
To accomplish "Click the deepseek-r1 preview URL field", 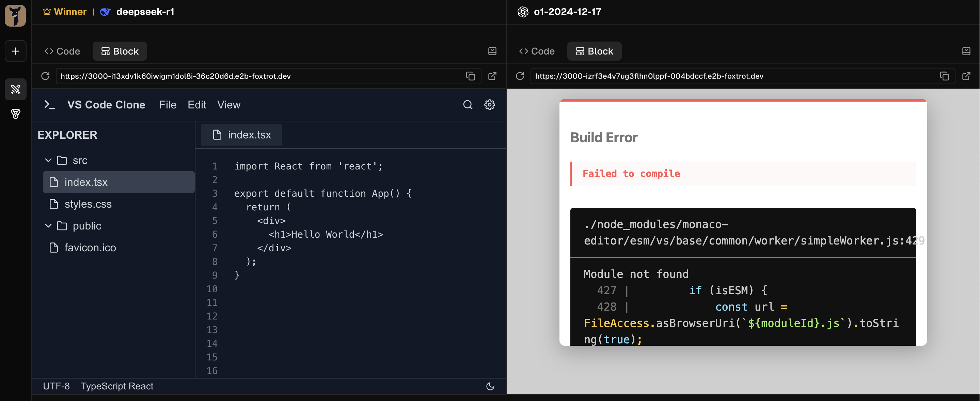I will click(x=259, y=76).
